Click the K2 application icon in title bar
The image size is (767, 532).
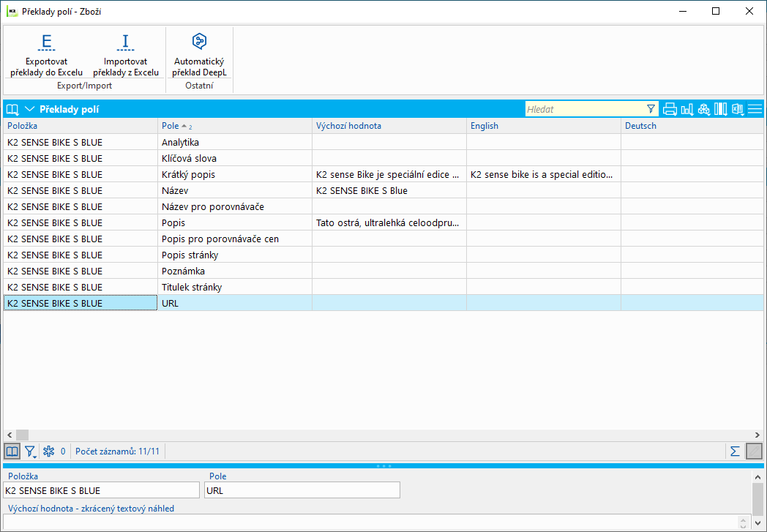point(12,11)
